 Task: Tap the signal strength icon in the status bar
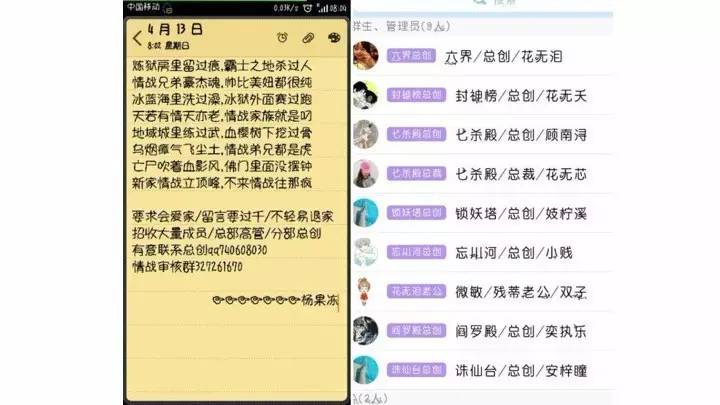click(x=323, y=8)
